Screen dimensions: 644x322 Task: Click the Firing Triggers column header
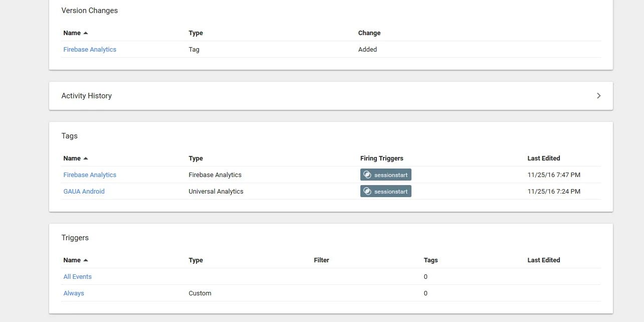[381, 158]
